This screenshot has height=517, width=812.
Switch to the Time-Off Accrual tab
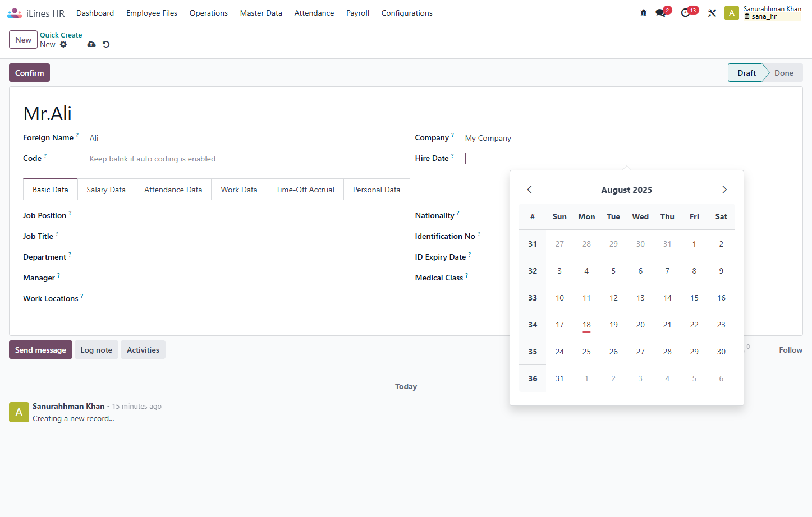305,190
